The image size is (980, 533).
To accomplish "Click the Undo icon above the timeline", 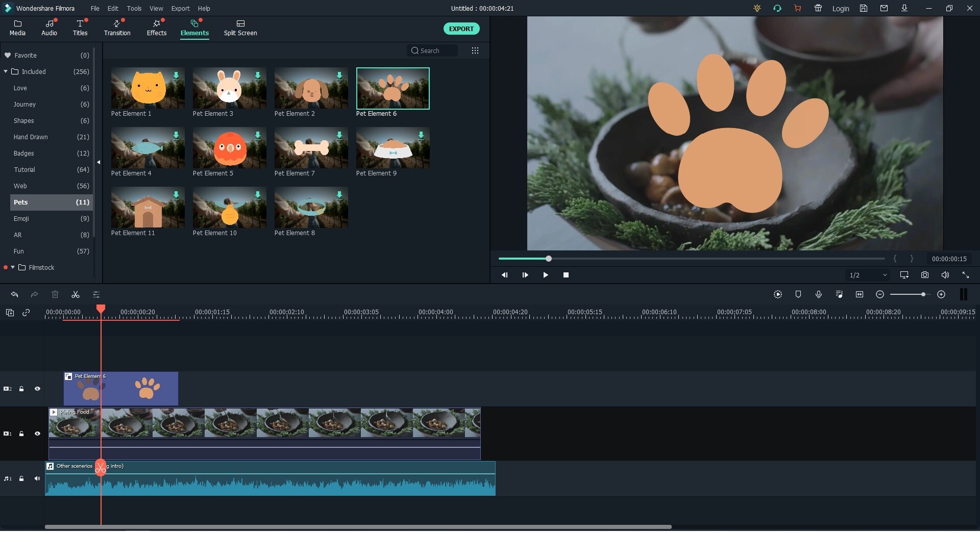I will click(14, 294).
